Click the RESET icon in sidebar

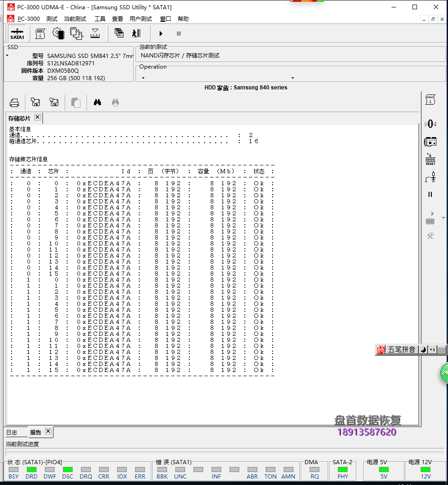tap(430, 159)
